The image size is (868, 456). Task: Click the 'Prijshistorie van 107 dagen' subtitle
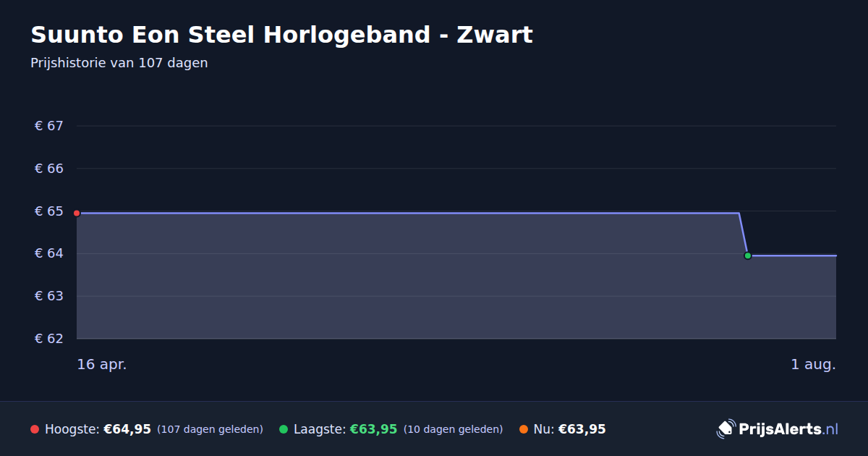(119, 63)
